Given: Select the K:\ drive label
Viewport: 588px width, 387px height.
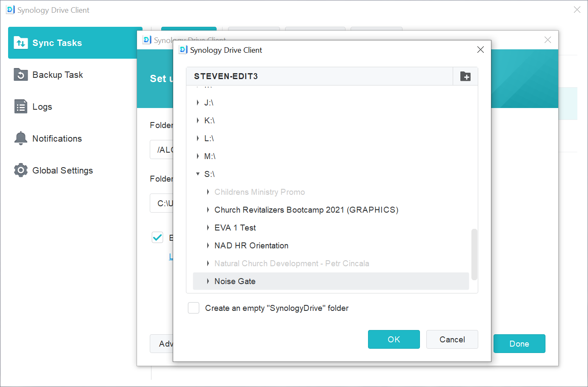Looking at the screenshot, I should click(x=209, y=120).
